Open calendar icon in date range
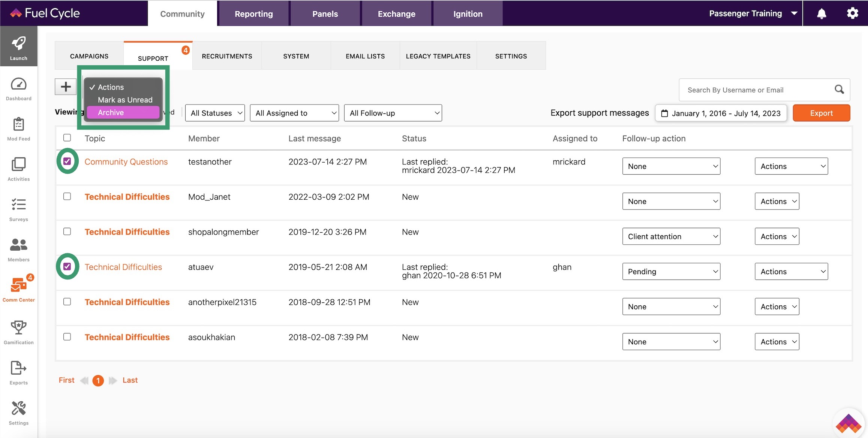Viewport: 868px width, 438px height. pyautogui.click(x=664, y=113)
